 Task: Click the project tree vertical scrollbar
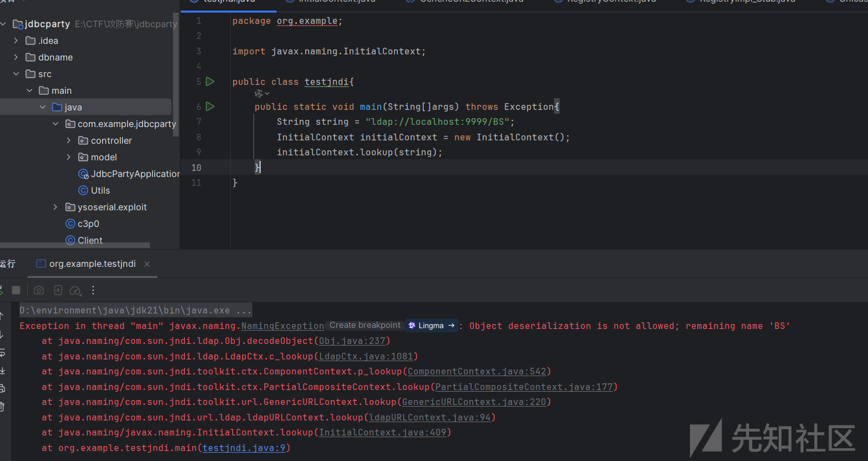[x=176, y=75]
